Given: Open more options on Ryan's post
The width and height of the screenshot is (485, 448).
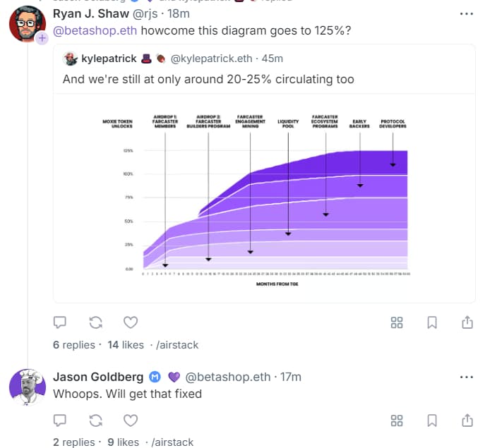Looking at the screenshot, I should (467, 13).
